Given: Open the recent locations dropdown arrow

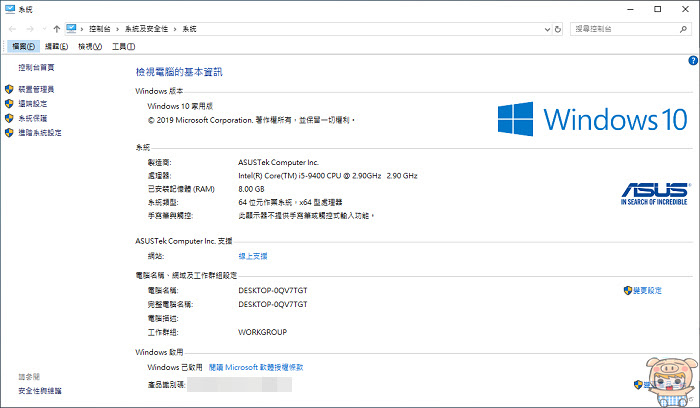Looking at the screenshot, I should coord(44,29).
